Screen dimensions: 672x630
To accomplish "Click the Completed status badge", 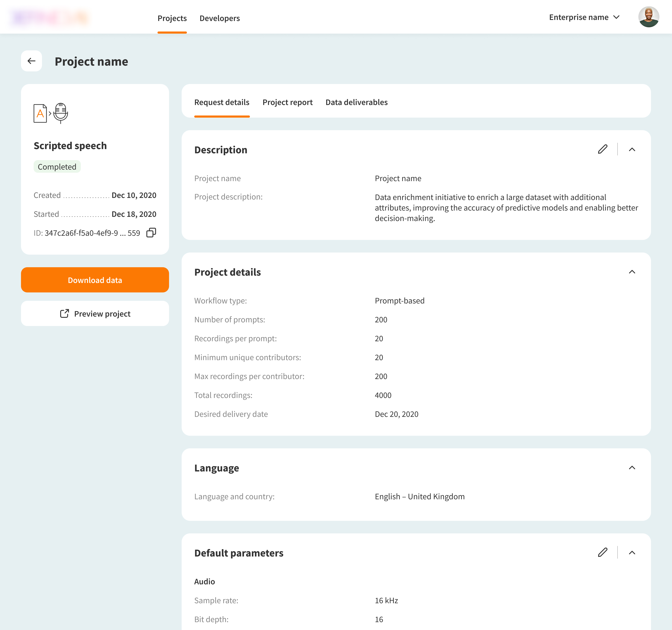I will click(57, 167).
